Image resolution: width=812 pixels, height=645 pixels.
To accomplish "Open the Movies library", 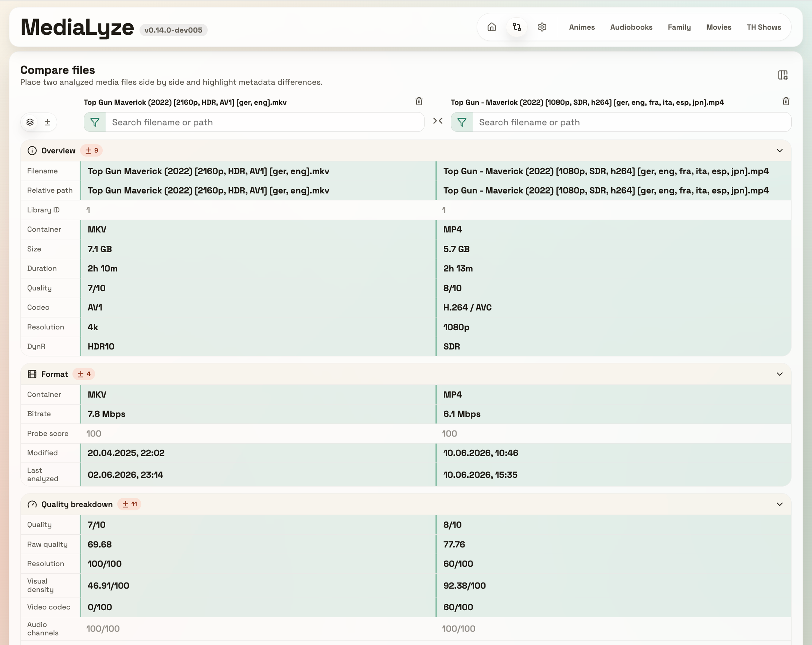I will [718, 27].
